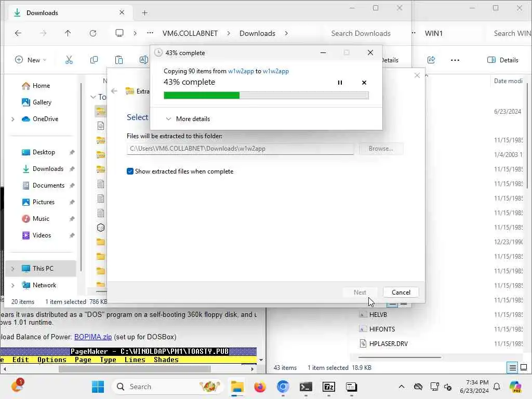This screenshot has width=532, height=399.
Task: Click the Paste clipboard icon
Action: point(119,60)
